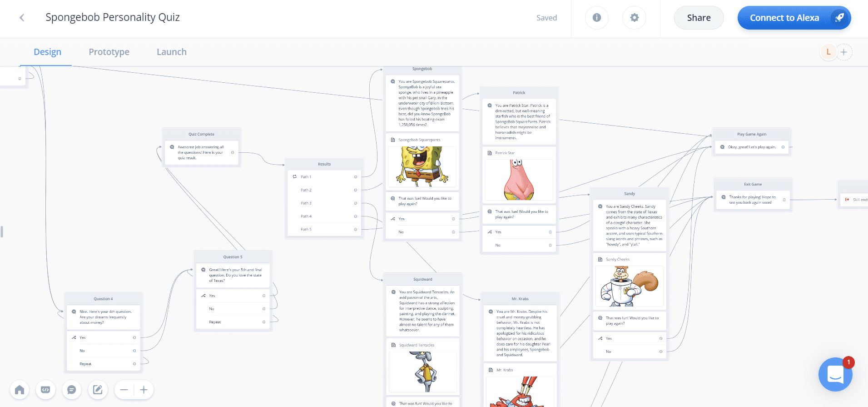This screenshot has height=407, width=868.
Task: Click the random icon beside Path 1
Action: click(x=295, y=177)
